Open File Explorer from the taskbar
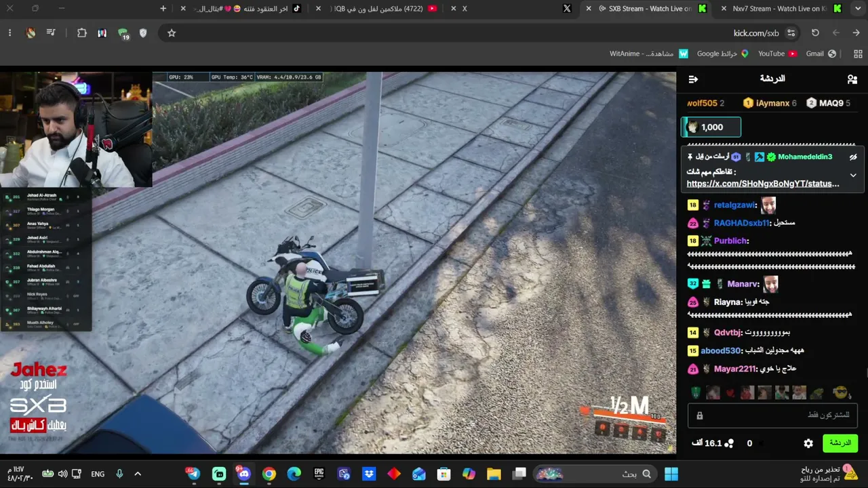 [494, 474]
